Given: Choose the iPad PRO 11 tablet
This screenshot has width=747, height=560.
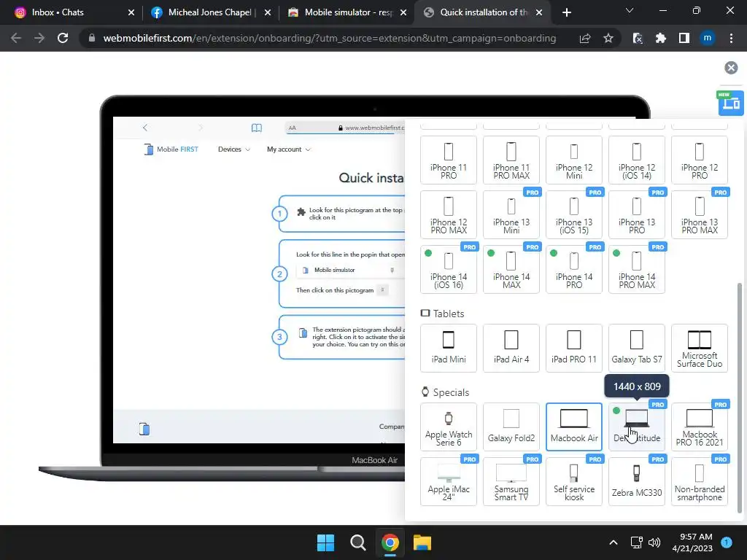Looking at the screenshot, I should click(x=574, y=348).
